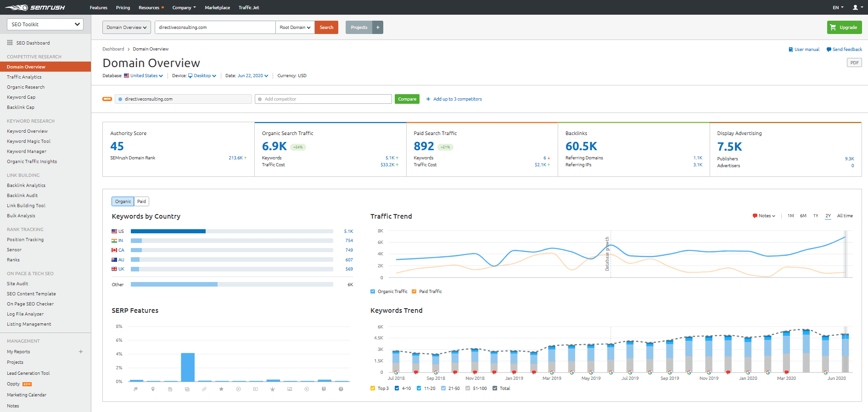Click the SEMrush logo
The height and width of the screenshot is (412, 868).
(x=35, y=7)
